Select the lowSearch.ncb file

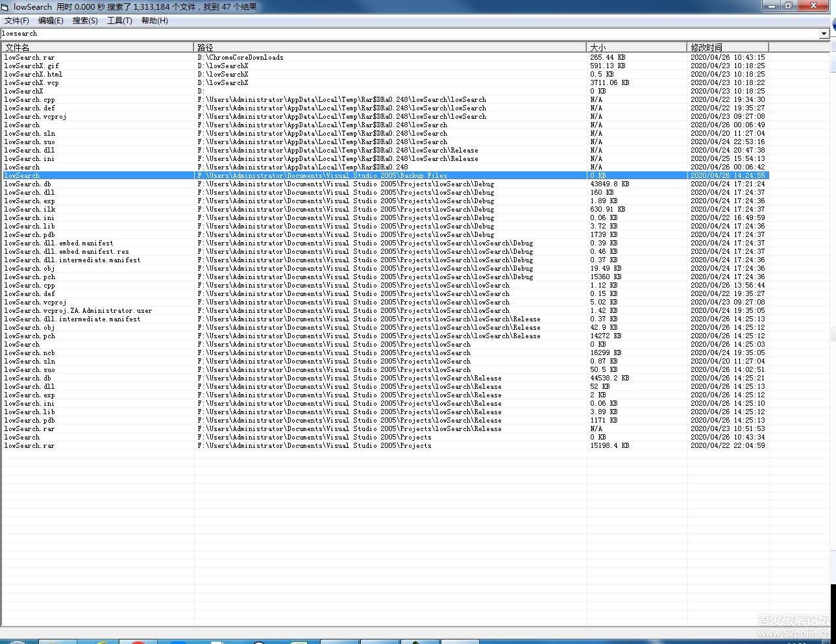click(x=29, y=353)
